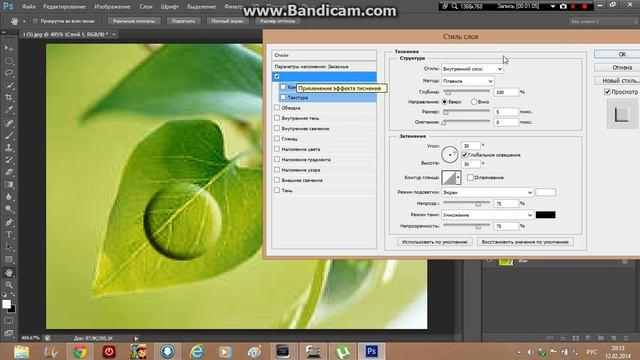Select the Move tool
640x360 pixels.
coord(9,48)
